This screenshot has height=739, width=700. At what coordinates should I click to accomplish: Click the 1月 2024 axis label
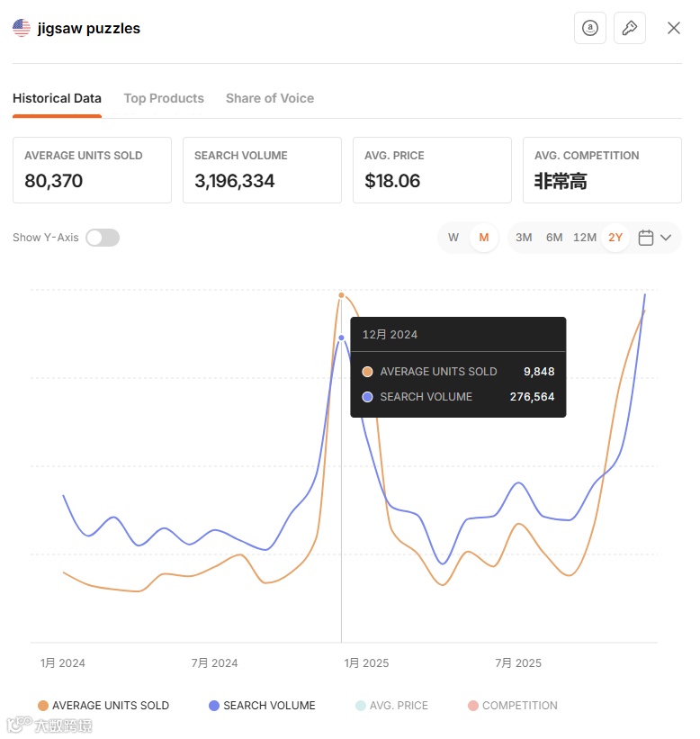[x=63, y=663]
